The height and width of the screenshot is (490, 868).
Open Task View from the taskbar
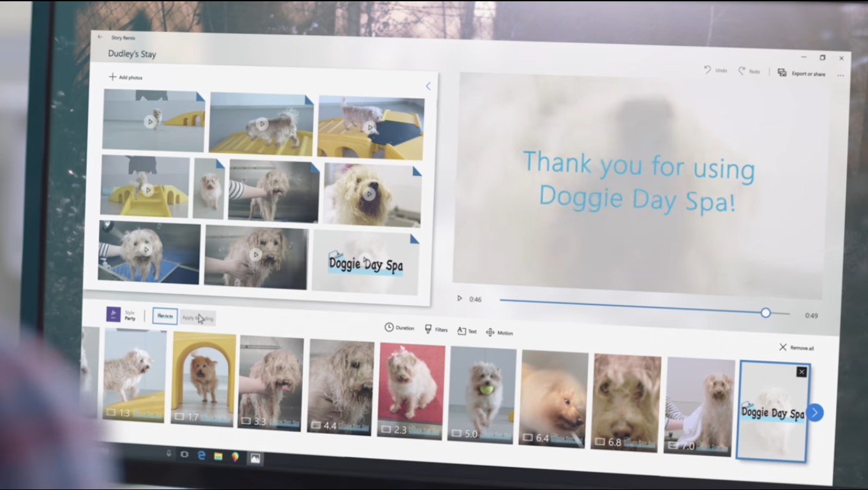click(x=185, y=454)
